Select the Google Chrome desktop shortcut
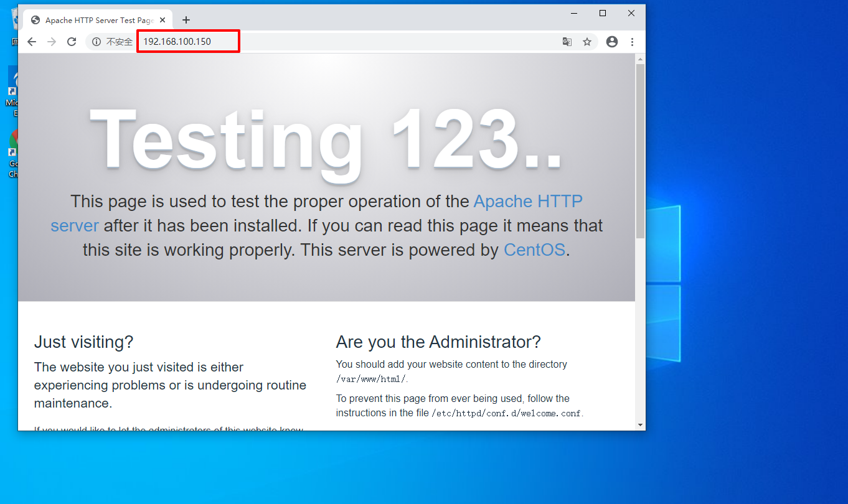The height and width of the screenshot is (504, 848). (x=13, y=154)
